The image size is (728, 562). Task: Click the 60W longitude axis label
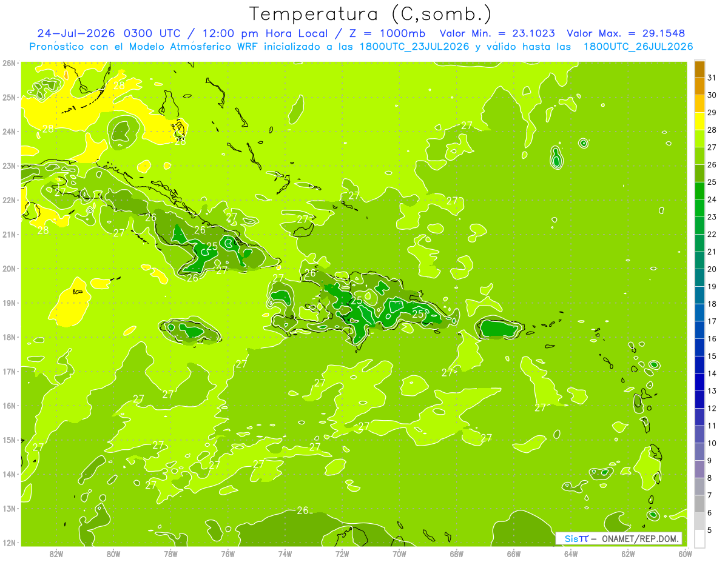685,553
